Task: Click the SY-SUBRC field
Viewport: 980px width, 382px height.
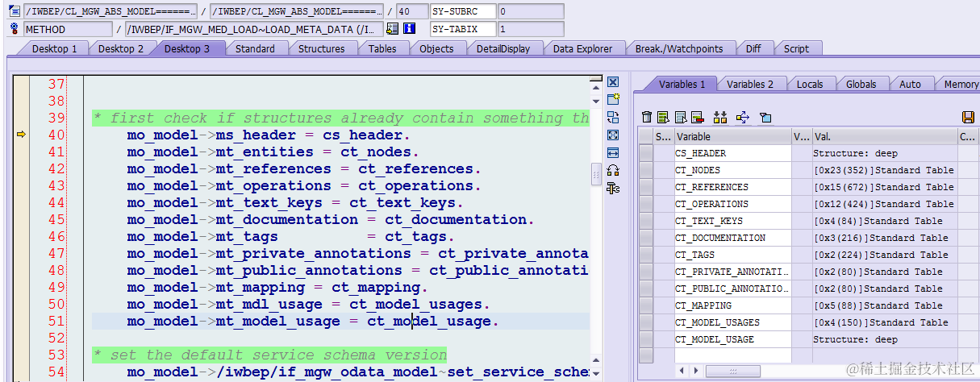Action: pyautogui.click(x=462, y=13)
